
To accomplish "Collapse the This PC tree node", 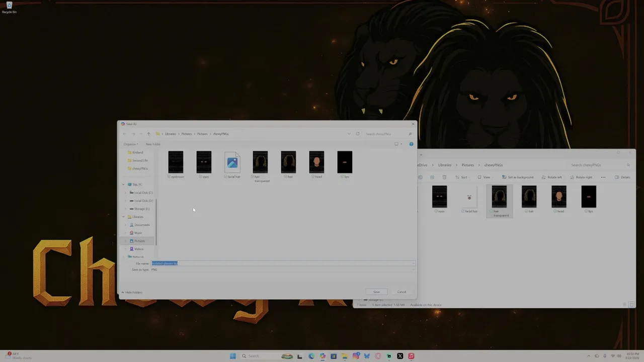I will pos(123,185).
